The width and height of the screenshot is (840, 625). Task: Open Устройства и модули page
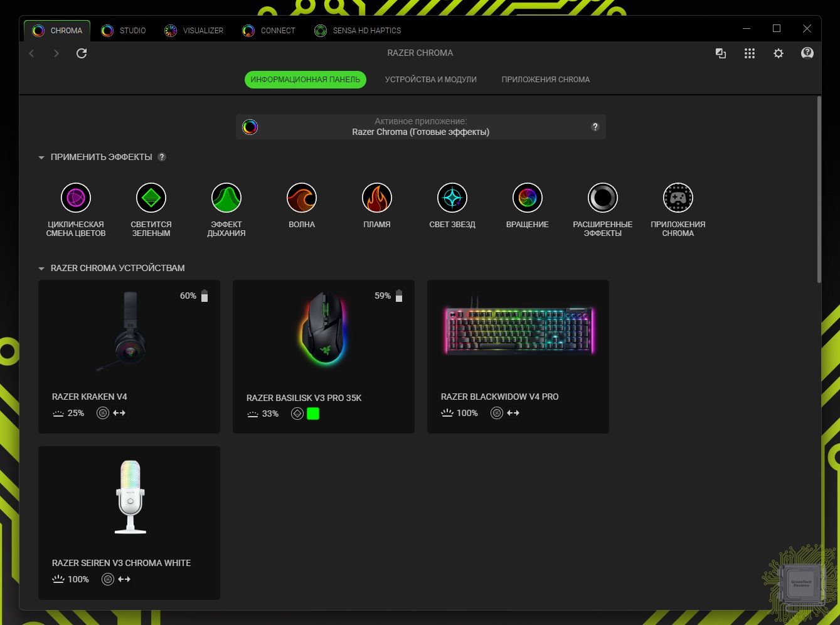pos(430,80)
